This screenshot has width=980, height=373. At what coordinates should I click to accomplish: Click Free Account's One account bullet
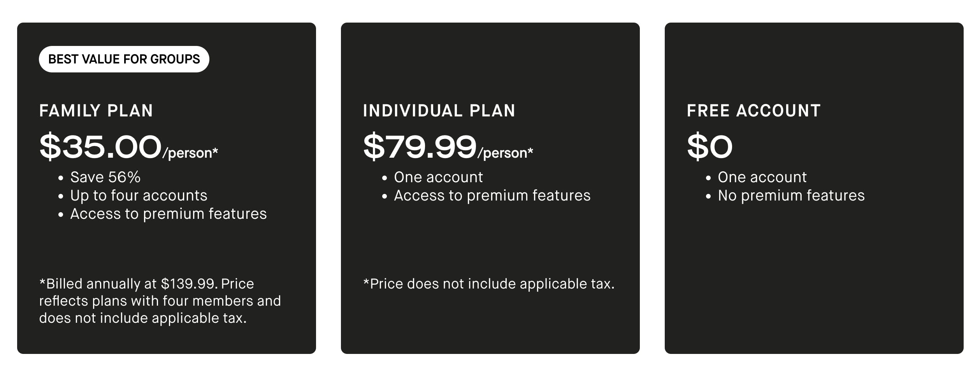(762, 178)
